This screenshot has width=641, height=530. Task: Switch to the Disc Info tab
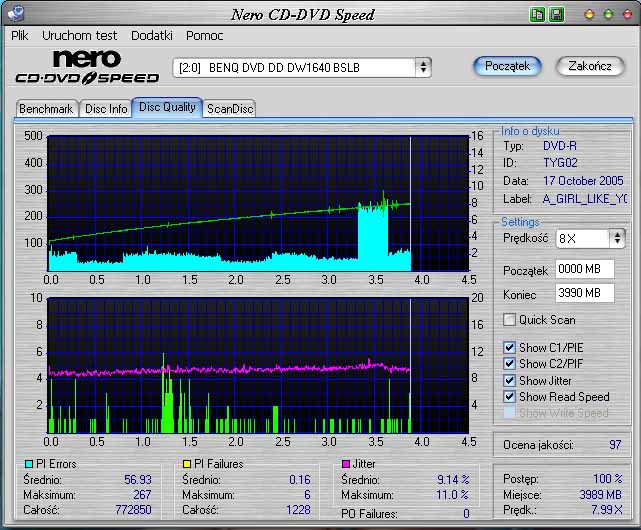106,109
